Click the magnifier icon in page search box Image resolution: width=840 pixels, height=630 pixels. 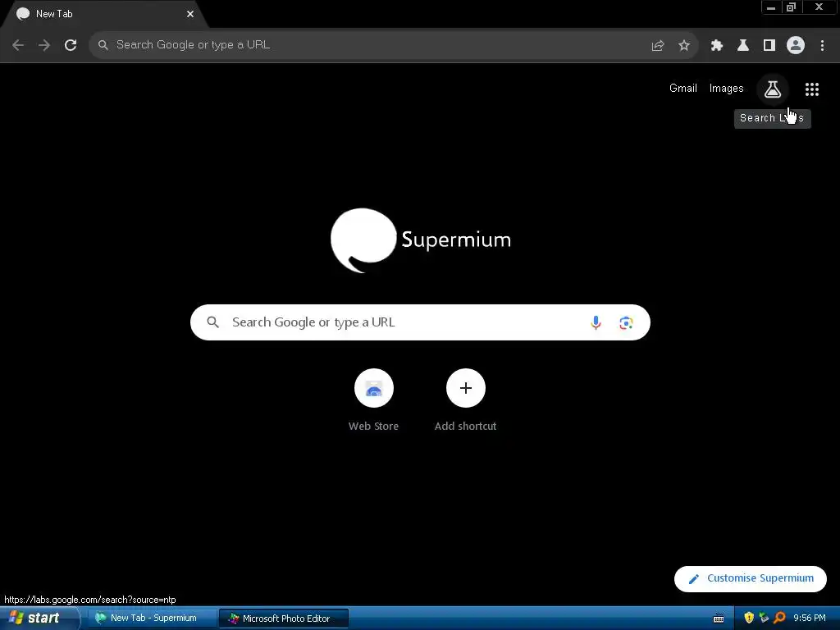(x=213, y=322)
